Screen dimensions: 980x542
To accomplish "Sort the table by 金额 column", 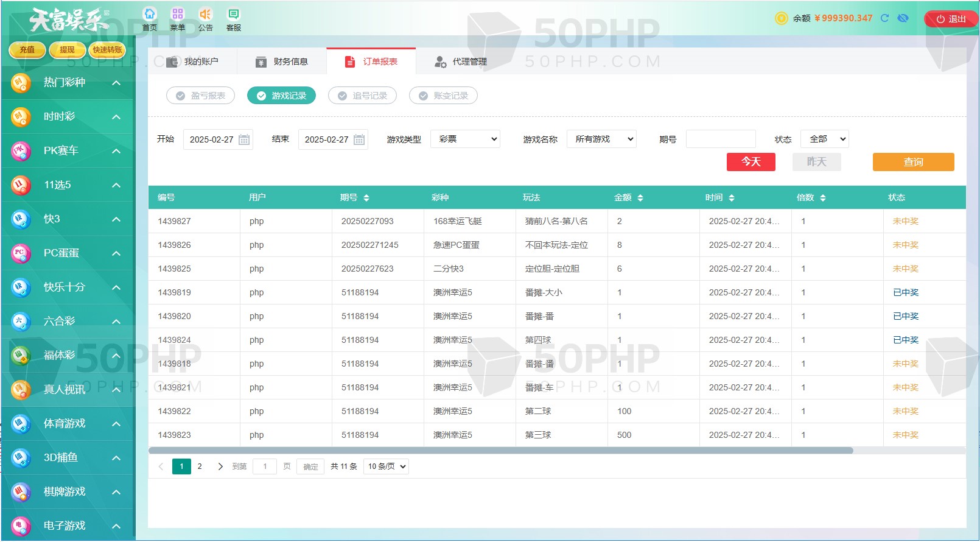I will (640, 198).
